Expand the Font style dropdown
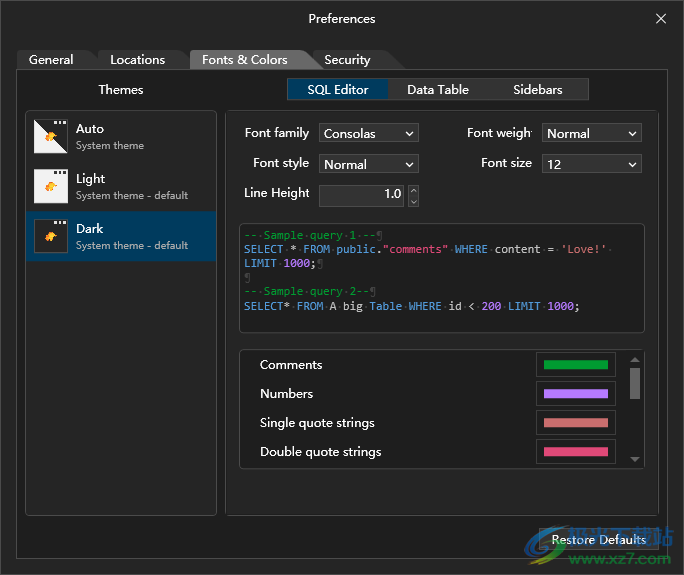The height and width of the screenshot is (575, 684). coord(369,164)
